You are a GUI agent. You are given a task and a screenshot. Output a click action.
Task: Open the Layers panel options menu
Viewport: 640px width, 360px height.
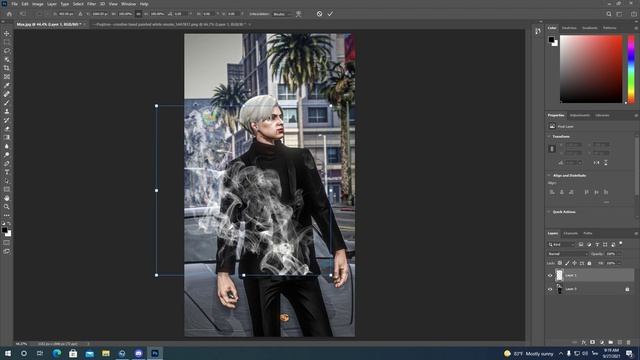[636, 233]
